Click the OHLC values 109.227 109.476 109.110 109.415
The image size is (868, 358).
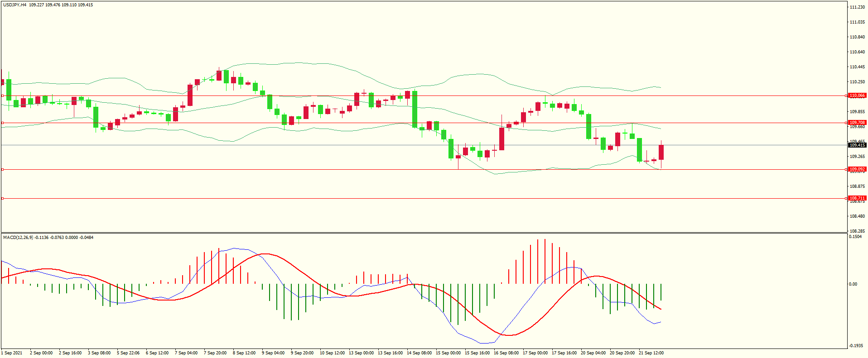click(61, 5)
